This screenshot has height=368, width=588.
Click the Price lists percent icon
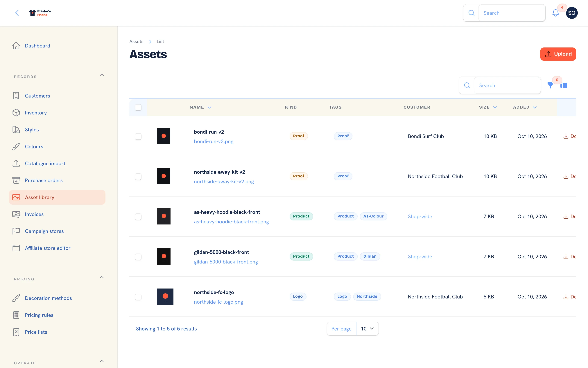point(16,332)
